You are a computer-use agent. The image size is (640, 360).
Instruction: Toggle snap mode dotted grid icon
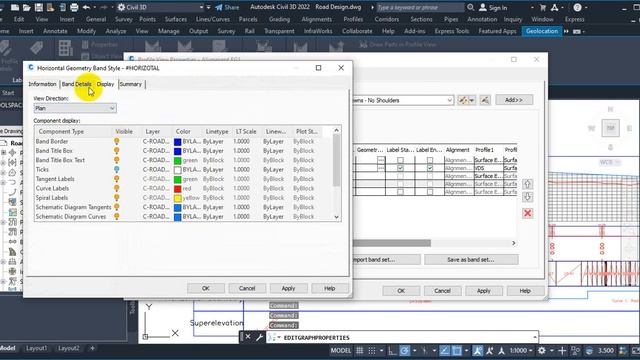click(x=372, y=351)
